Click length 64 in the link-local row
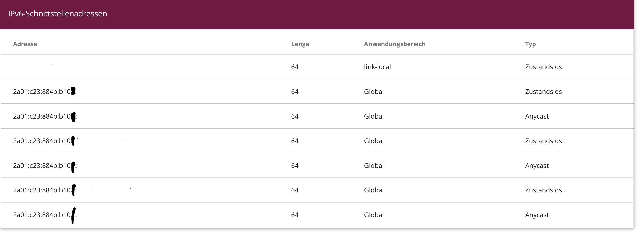644x232 pixels. click(x=295, y=67)
